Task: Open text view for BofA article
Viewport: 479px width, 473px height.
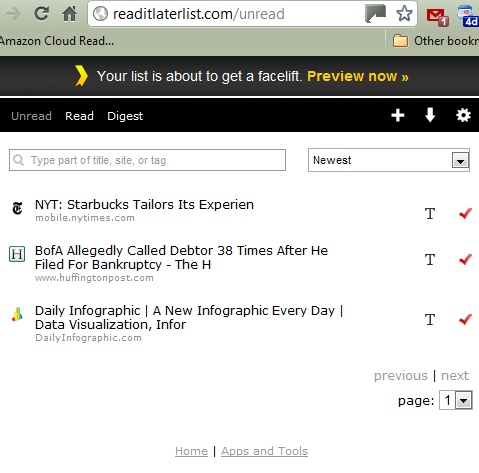Action: pyautogui.click(x=430, y=259)
